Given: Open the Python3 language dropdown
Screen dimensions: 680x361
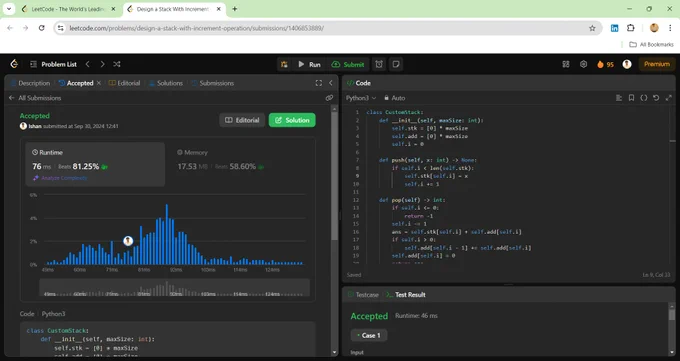Looking at the screenshot, I should tap(361, 98).
